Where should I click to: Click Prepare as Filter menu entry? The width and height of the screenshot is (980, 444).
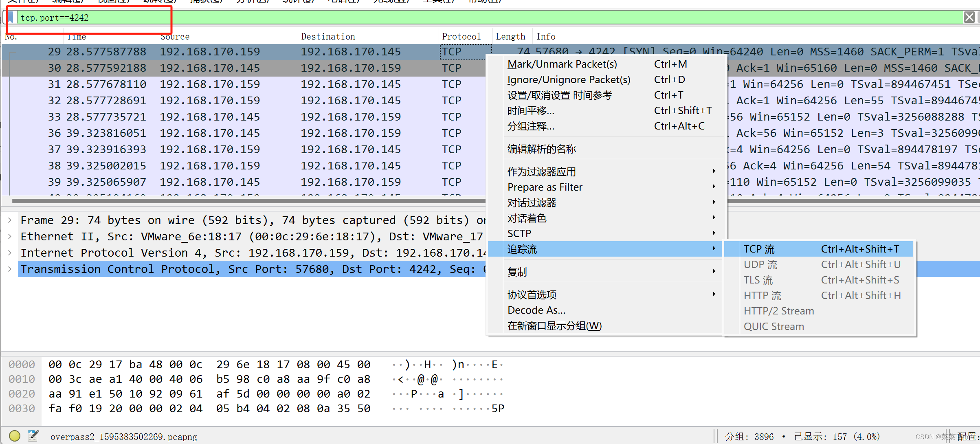point(545,187)
